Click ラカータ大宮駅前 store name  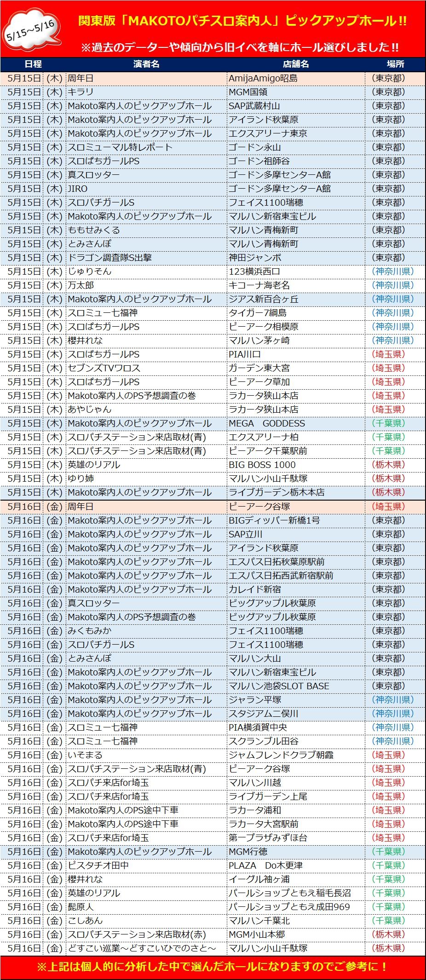click(x=264, y=824)
